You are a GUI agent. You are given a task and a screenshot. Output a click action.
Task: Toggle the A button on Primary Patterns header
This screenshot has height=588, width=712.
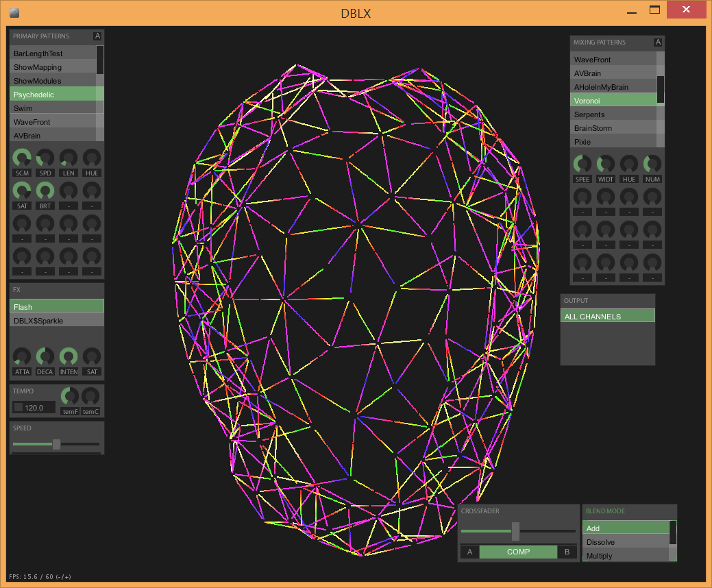(x=97, y=36)
